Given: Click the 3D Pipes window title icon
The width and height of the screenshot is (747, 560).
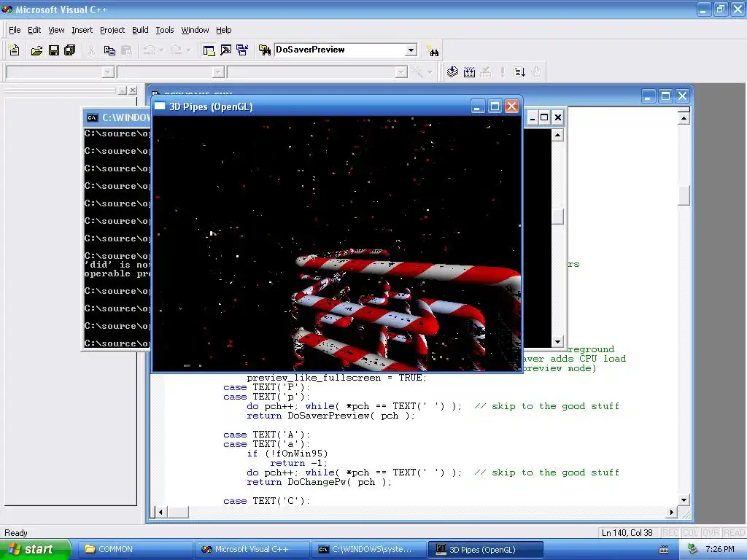Looking at the screenshot, I should point(160,106).
